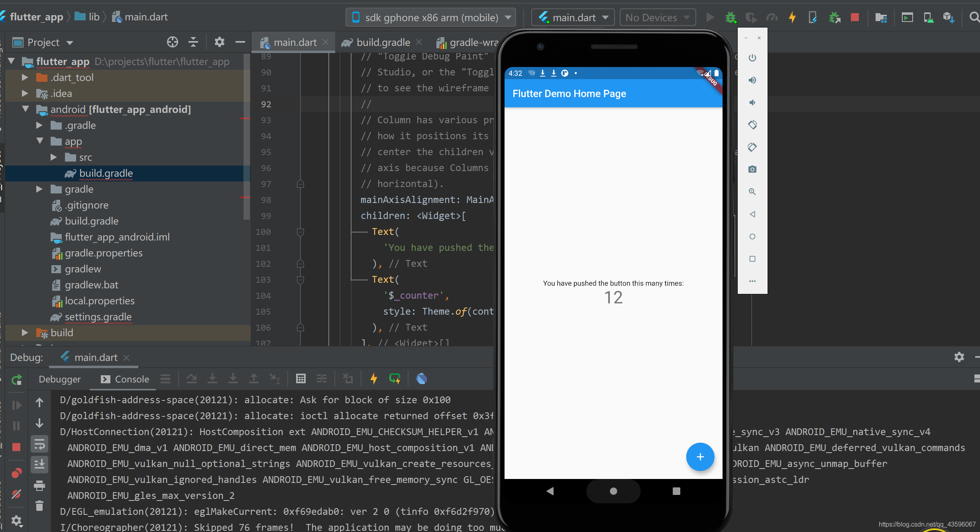
Task: Open Dart DevTools icon in debug toolbar
Action: [421, 379]
